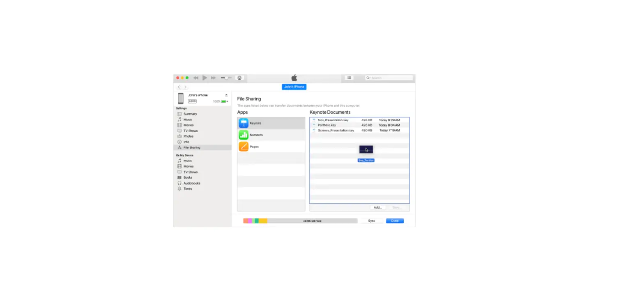The width and height of the screenshot is (644, 290).
Task: Click the battery indicator next to 100%
Action: [x=224, y=101]
